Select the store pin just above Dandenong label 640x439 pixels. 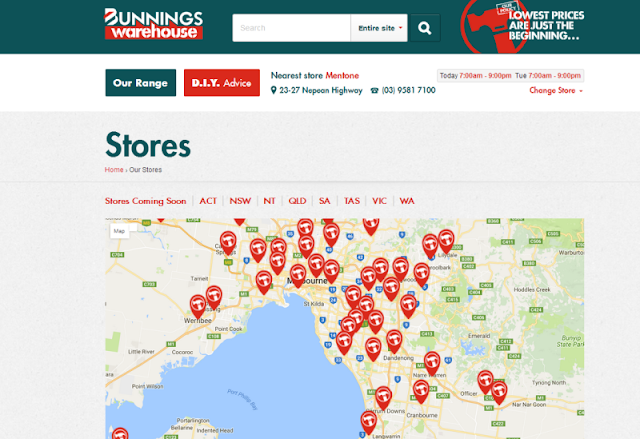pos(394,341)
